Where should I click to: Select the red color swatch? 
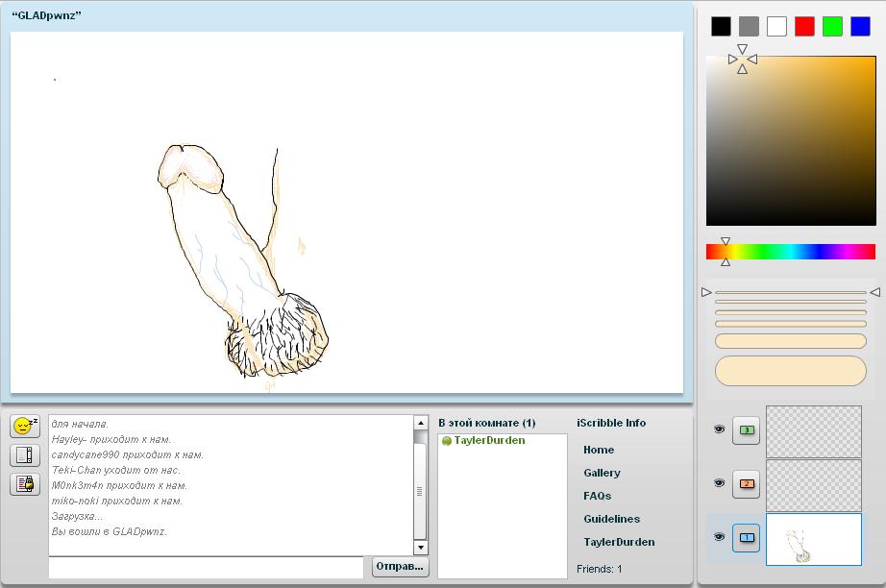pyautogui.click(x=804, y=26)
